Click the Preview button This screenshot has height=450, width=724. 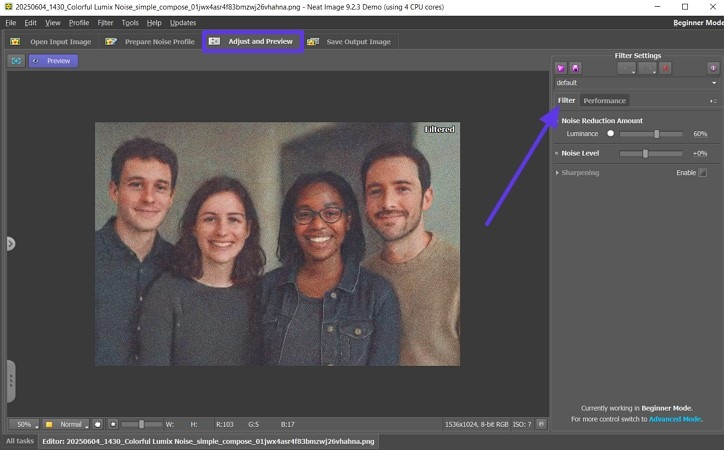click(x=53, y=61)
